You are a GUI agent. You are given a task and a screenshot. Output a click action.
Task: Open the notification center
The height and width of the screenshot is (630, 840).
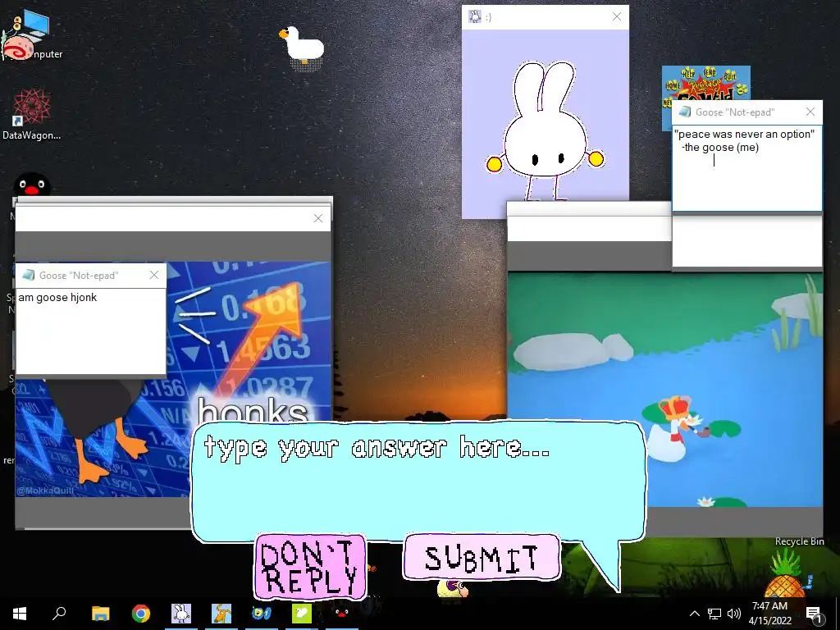(814, 614)
